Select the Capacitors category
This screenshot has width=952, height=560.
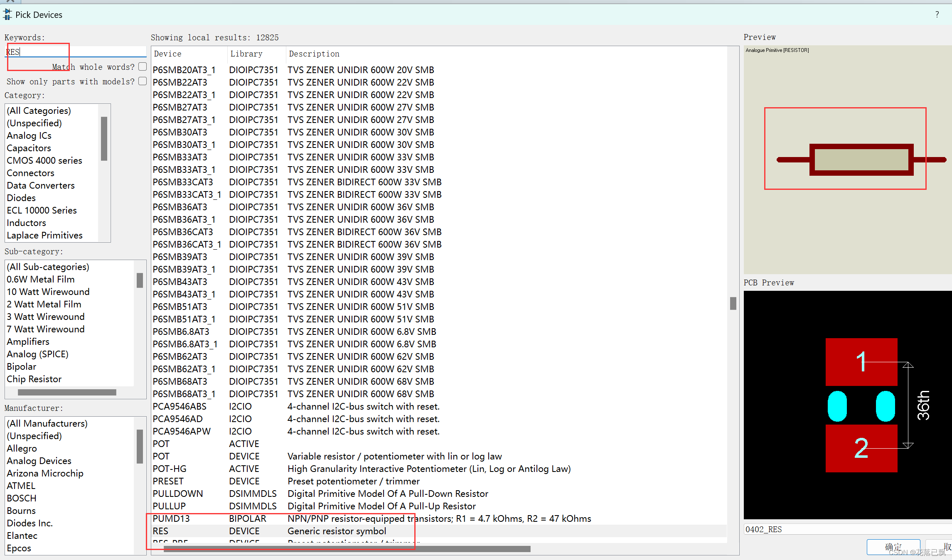[29, 148]
